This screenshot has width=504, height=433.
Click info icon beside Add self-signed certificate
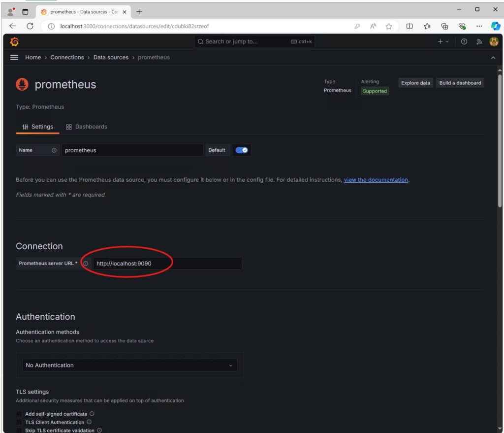[92, 414]
